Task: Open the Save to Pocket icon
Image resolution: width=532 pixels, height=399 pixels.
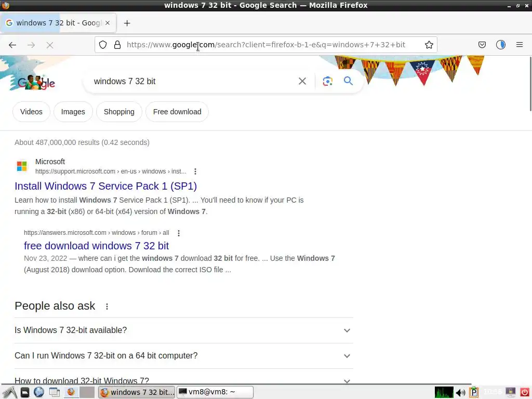Action: [482, 45]
